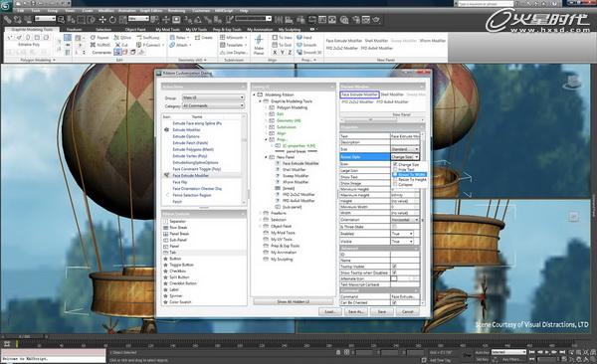Click the Attach tool in ribbon

coord(179,45)
